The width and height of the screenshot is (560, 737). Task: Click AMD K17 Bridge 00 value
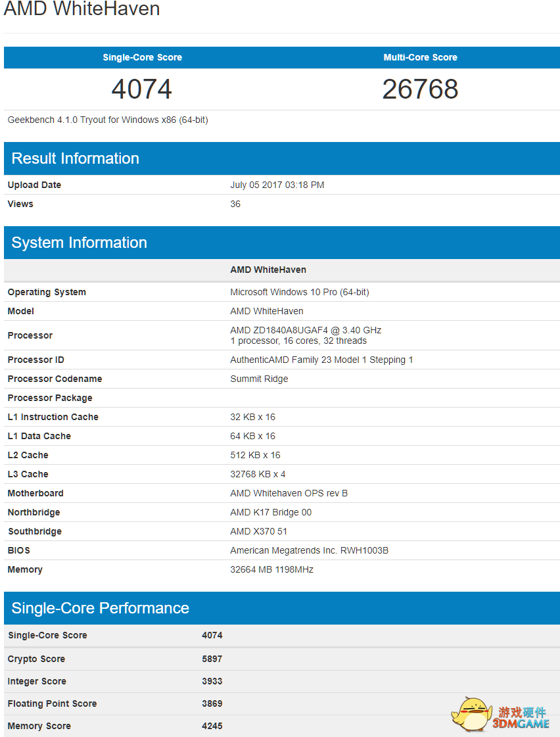click(271, 512)
